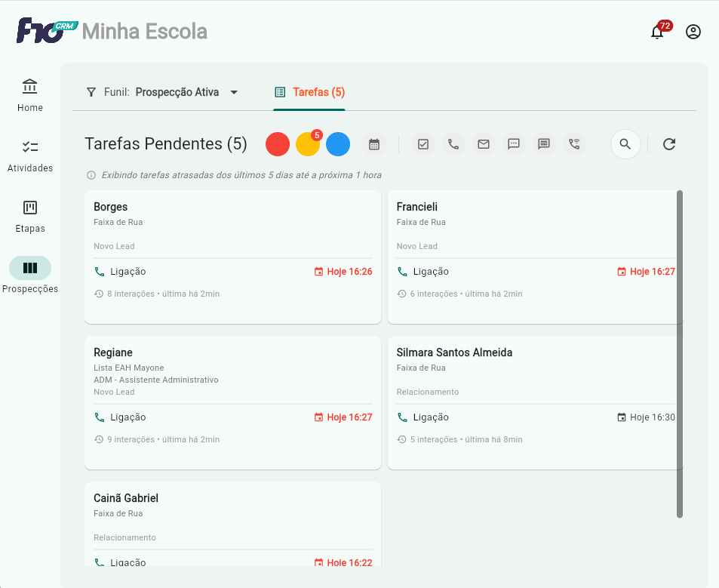The image size is (719, 588).
Task: Click the calendar filter icon
Action: (373, 144)
